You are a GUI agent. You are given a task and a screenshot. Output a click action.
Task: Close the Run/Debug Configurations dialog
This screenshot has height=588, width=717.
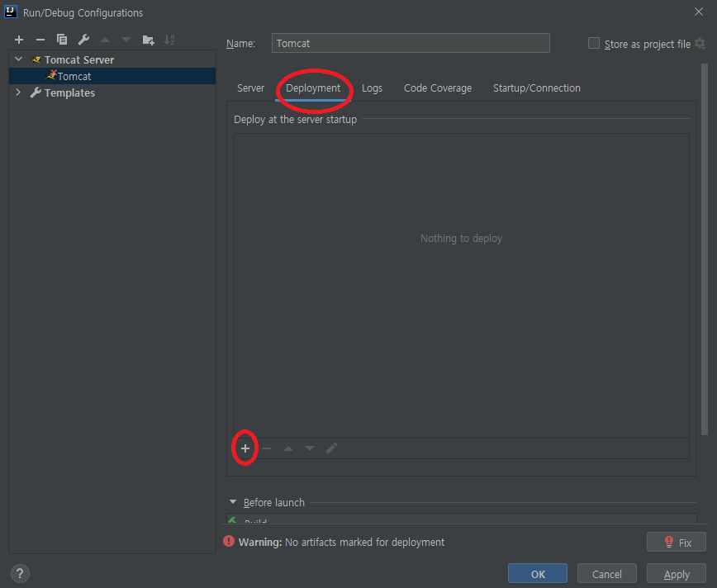pyautogui.click(x=699, y=12)
